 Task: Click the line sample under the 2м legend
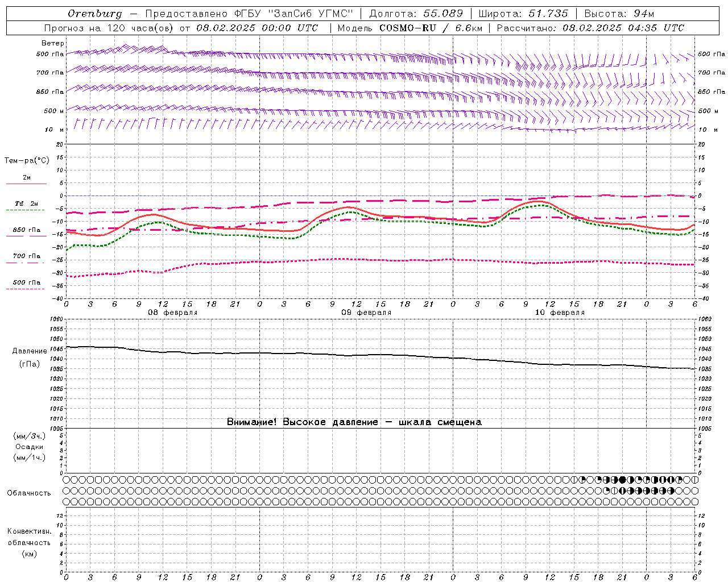pyautogui.click(x=26, y=184)
